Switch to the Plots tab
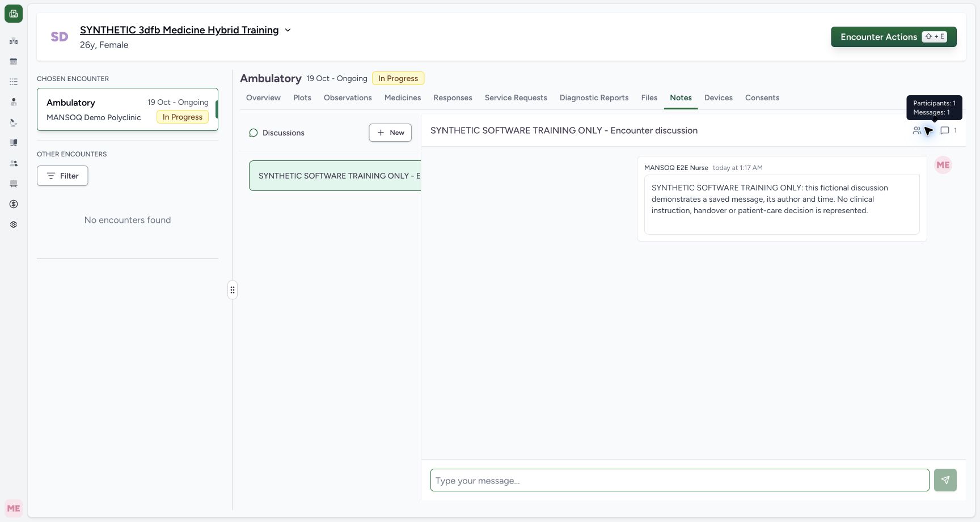The height and width of the screenshot is (522, 980). (x=302, y=97)
